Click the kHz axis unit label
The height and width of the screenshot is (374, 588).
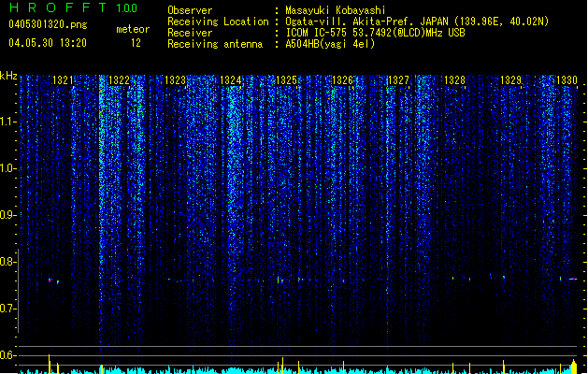8,76
